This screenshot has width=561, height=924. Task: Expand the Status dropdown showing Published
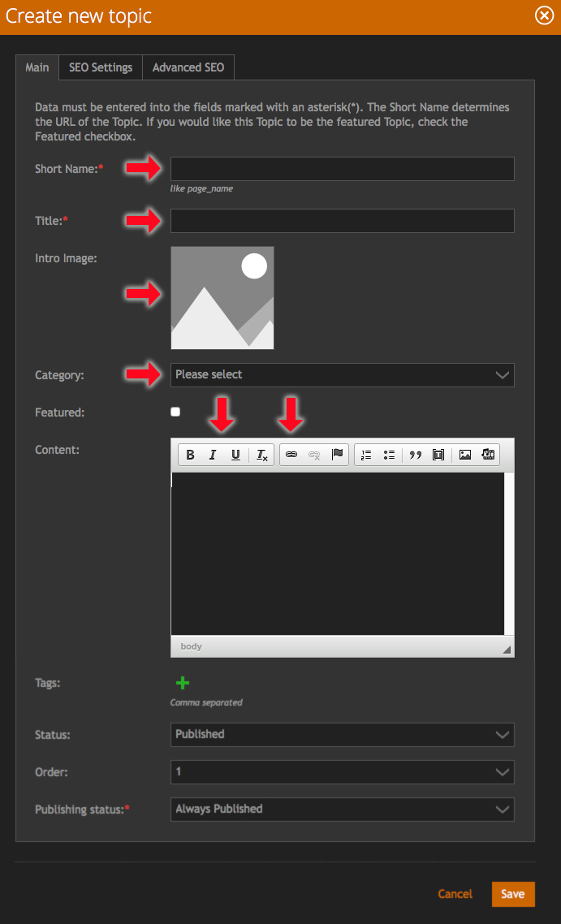click(342, 734)
